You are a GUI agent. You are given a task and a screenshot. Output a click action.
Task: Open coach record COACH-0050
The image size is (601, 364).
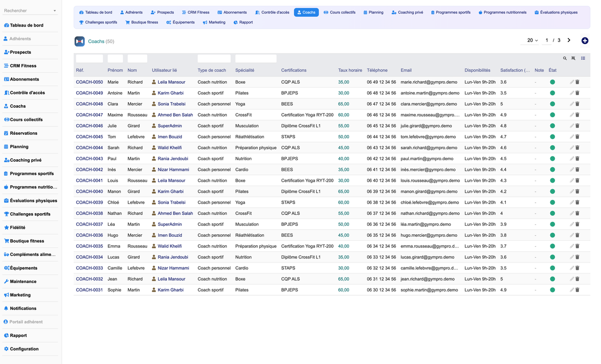[x=90, y=82]
